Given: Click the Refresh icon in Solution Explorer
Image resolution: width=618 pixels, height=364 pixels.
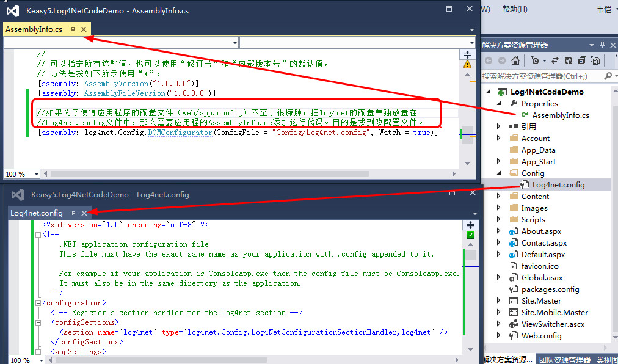Looking at the screenshot, I should (569, 60).
